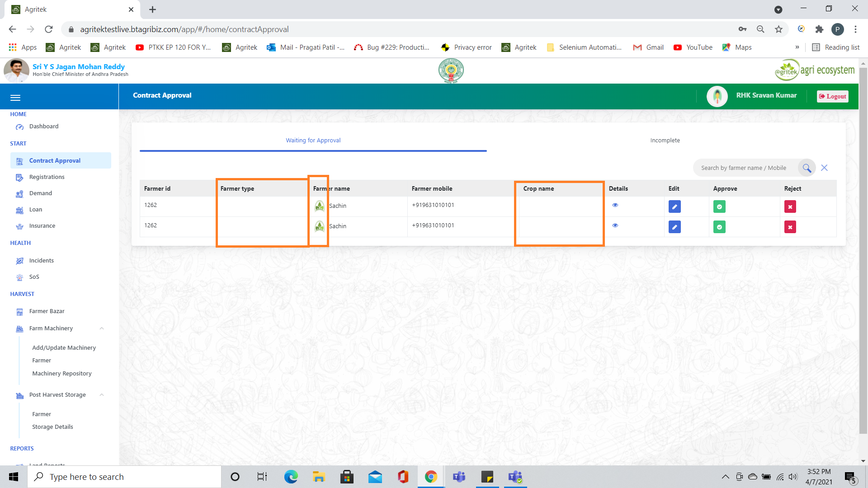View details eye icon for second Sachin row

click(x=615, y=225)
